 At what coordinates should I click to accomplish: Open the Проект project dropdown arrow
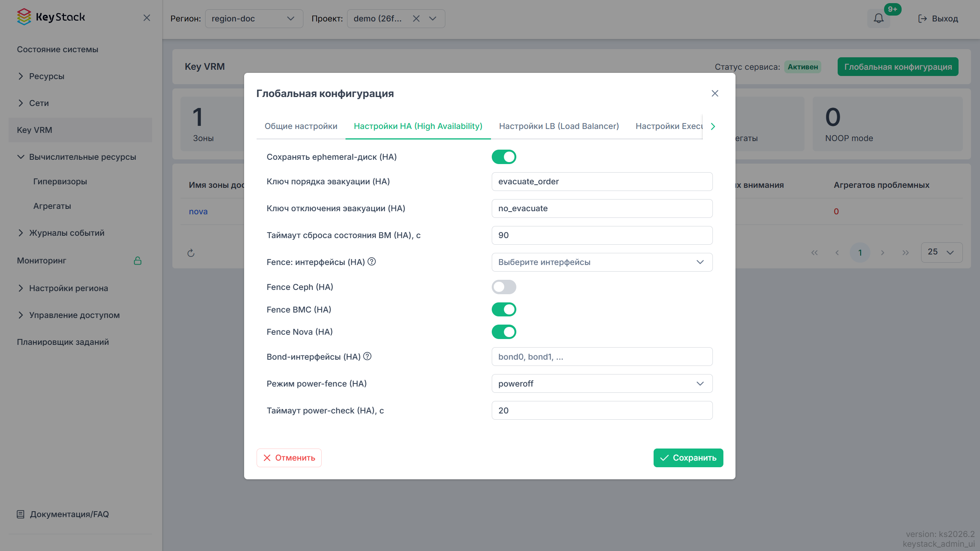coord(432,19)
